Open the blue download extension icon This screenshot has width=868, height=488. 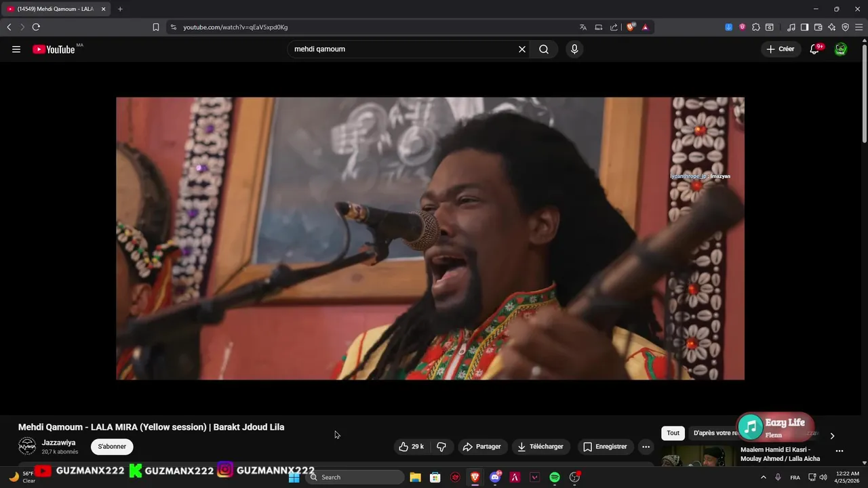pyautogui.click(x=728, y=27)
